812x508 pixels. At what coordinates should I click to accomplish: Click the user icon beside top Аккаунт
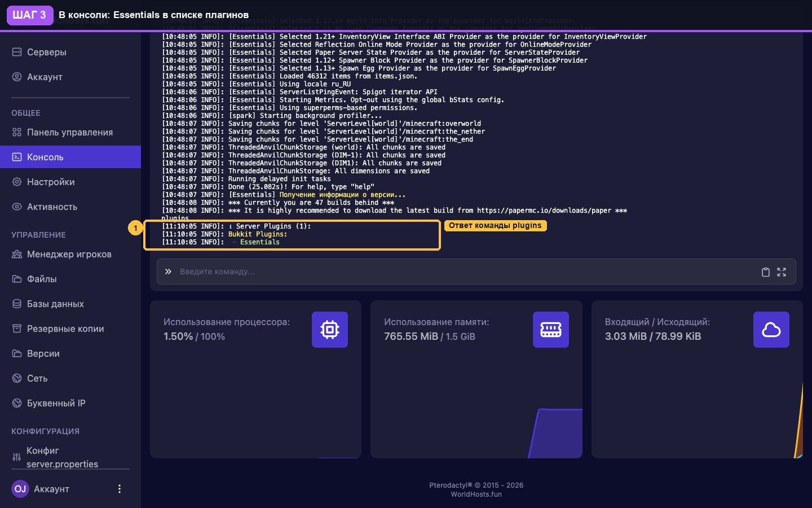tap(17, 77)
